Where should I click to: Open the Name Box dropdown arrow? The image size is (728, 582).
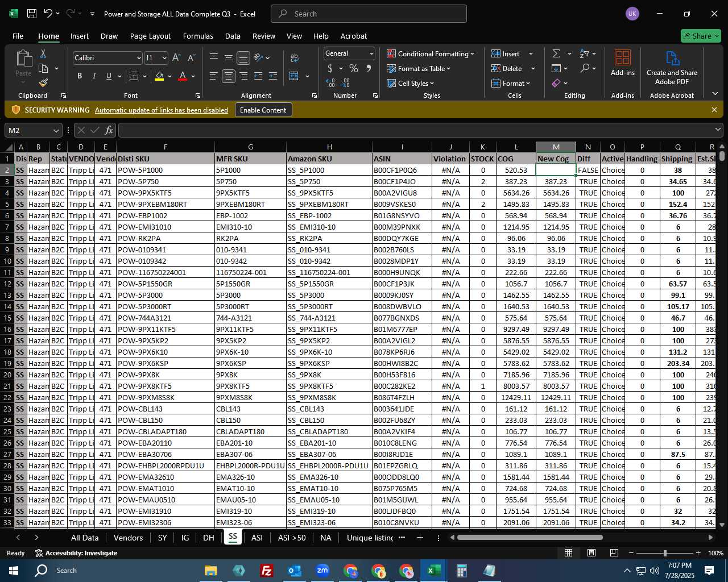click(x=56, y=131)
